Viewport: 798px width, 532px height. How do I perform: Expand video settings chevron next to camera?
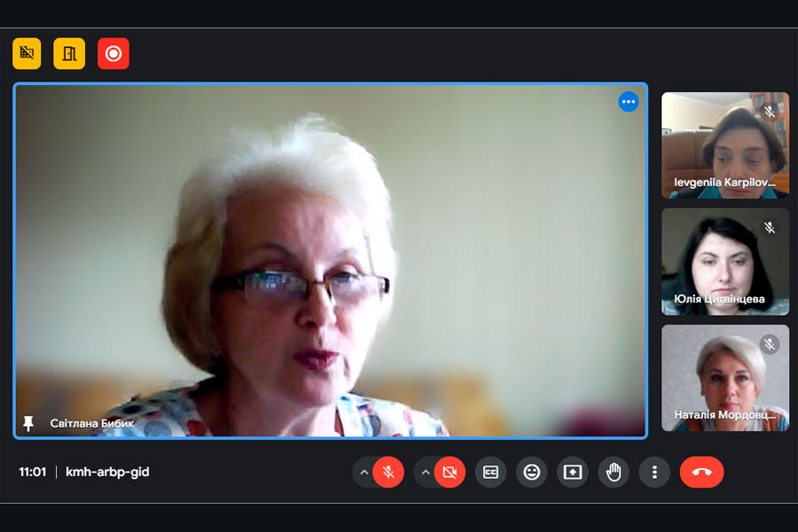point(426,473)
